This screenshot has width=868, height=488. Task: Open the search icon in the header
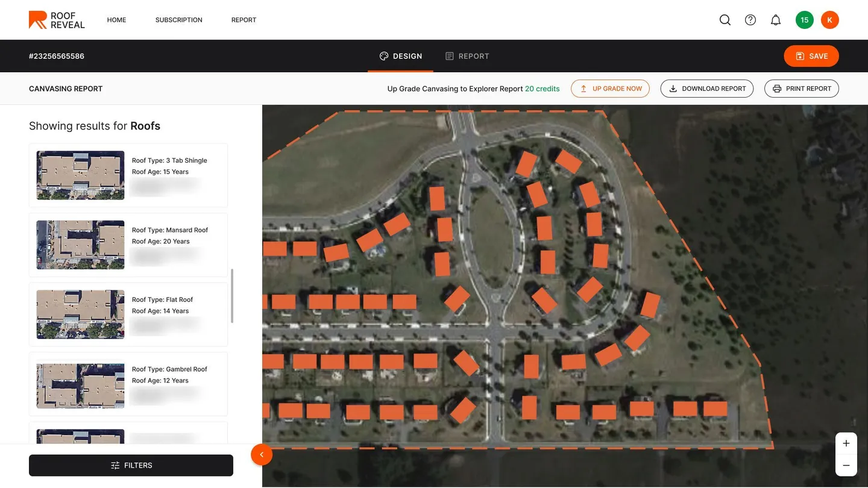725,20
